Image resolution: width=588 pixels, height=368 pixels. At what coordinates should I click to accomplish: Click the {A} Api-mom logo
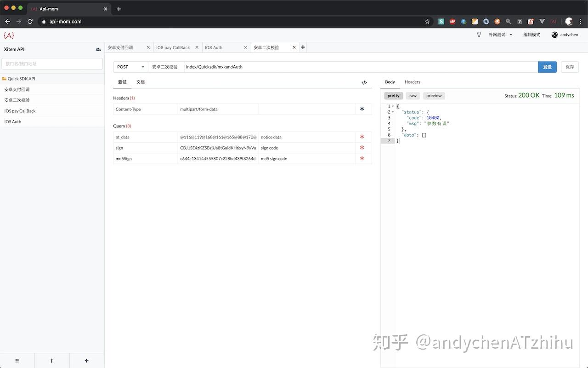pyautogui.click(x=9, y=35)
